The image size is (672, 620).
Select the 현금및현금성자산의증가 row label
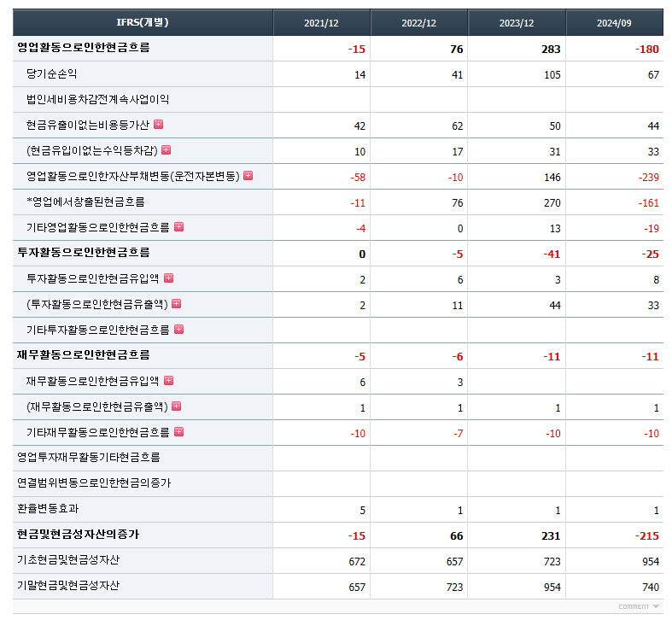click(79, 535)
